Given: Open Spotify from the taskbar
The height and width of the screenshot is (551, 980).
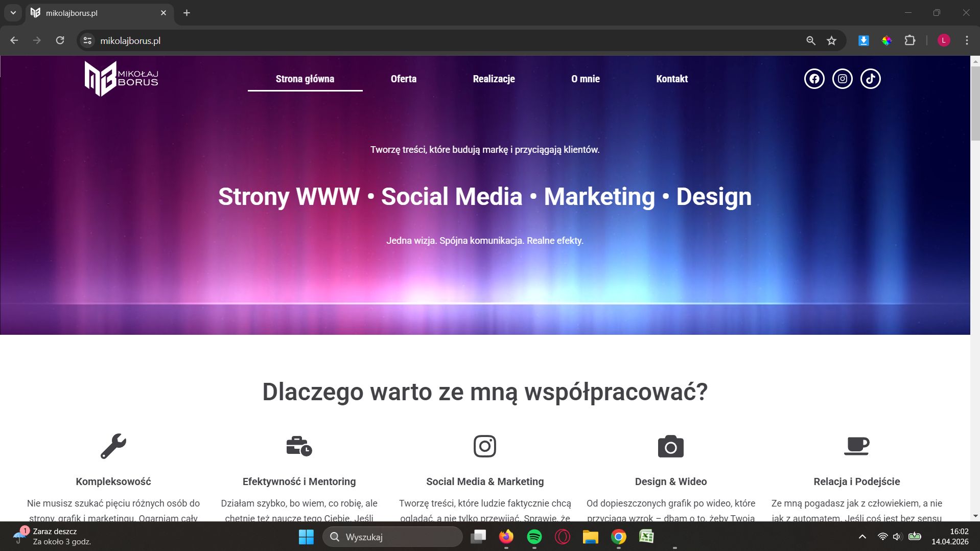Looking at the screenshot, I should tap(534, 537).
